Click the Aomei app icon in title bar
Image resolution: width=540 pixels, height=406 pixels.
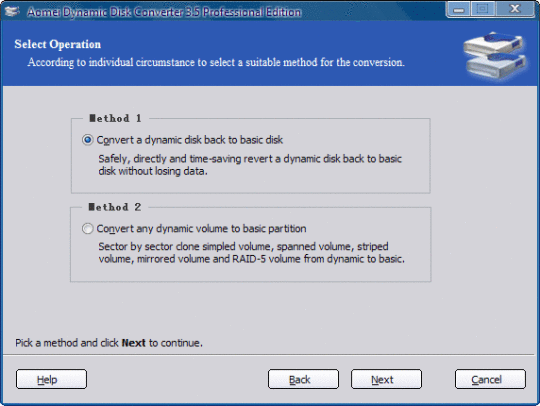point(12,11)
